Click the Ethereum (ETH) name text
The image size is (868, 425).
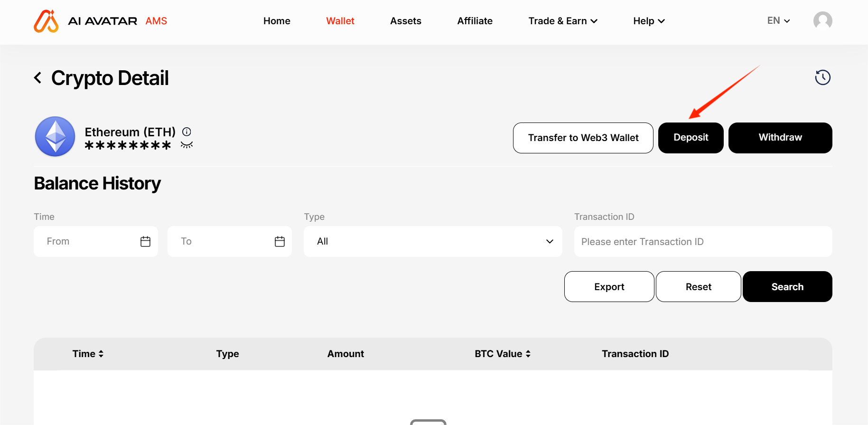130,132
